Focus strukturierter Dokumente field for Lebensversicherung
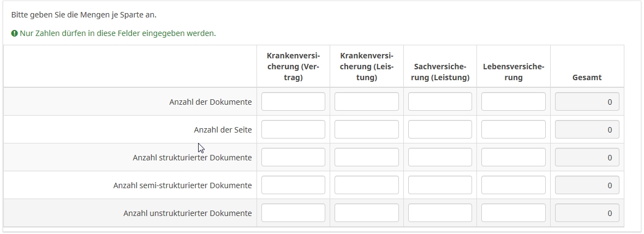The height and width of the screenshot is (234, 644). click(513, 157)
